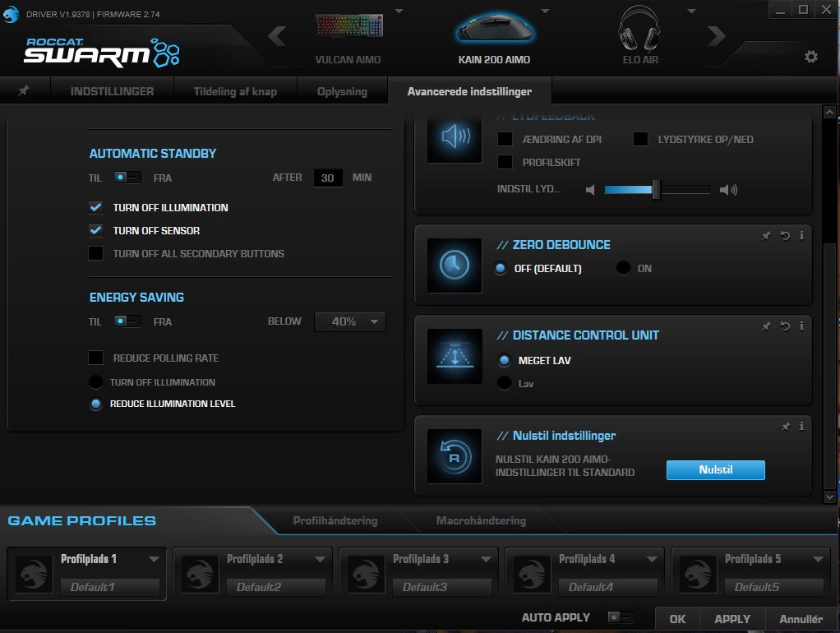Select Reduce Illumination Level option
The height and width of the screenshot is (633, 840).
pos(96,404)
